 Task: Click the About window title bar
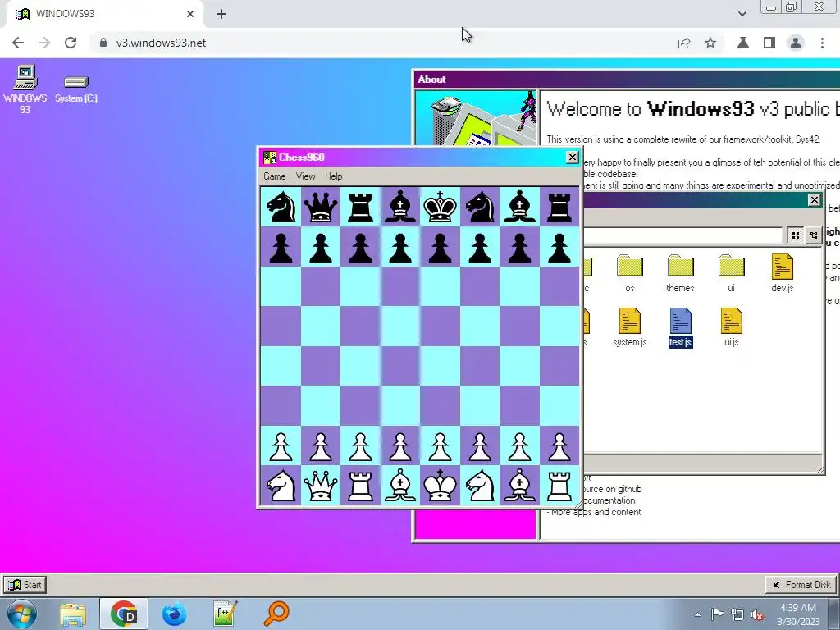627,80
